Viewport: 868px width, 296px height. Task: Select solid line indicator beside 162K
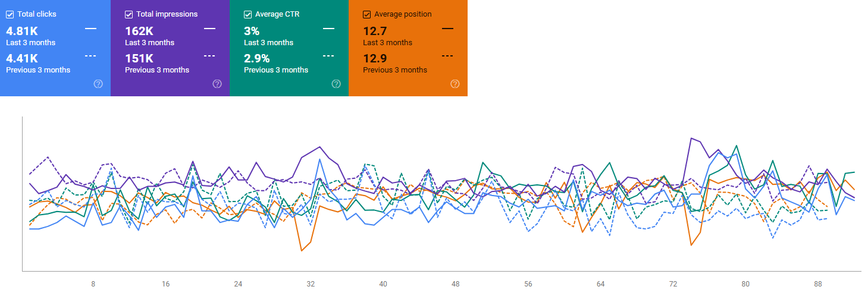(209, 28)
